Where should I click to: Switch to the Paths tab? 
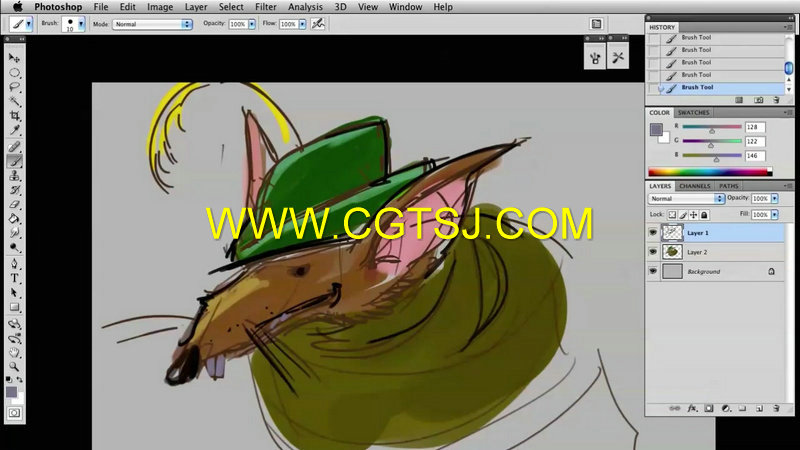point(729,186)
